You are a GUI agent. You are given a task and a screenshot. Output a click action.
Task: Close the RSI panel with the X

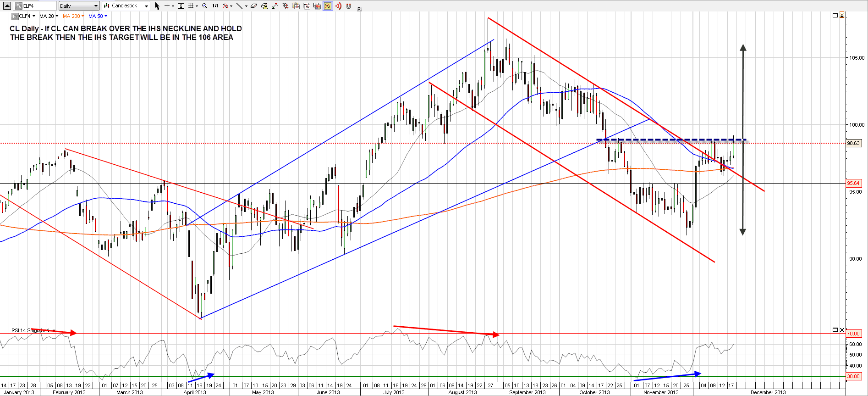[842, 330]
